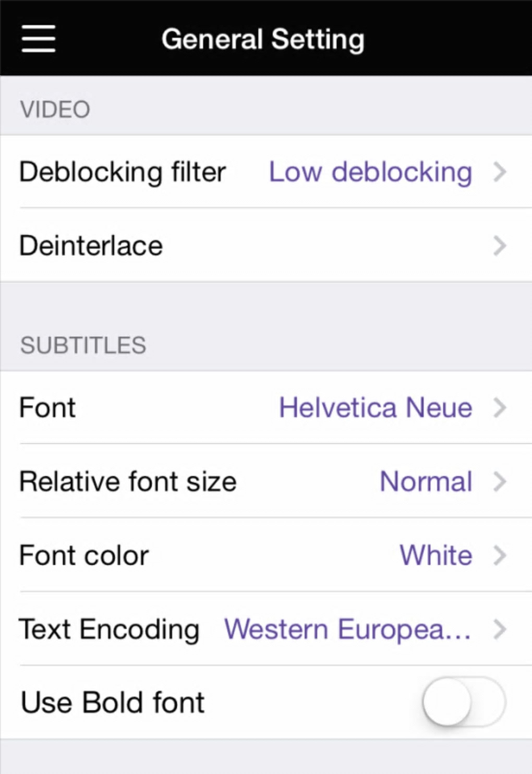This screenshot has width=532, height=774.
Task: Tap the Use Bold font label
Action: [113, 702]
